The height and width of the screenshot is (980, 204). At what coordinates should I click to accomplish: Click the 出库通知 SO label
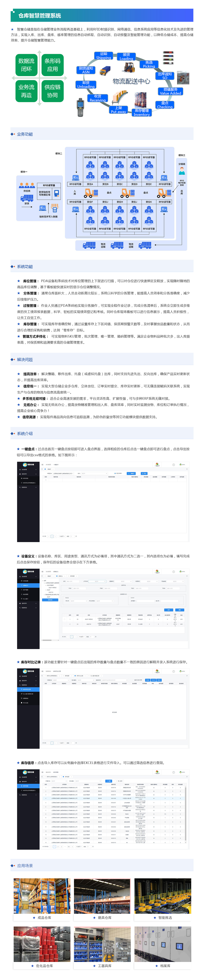click(165, 76)
